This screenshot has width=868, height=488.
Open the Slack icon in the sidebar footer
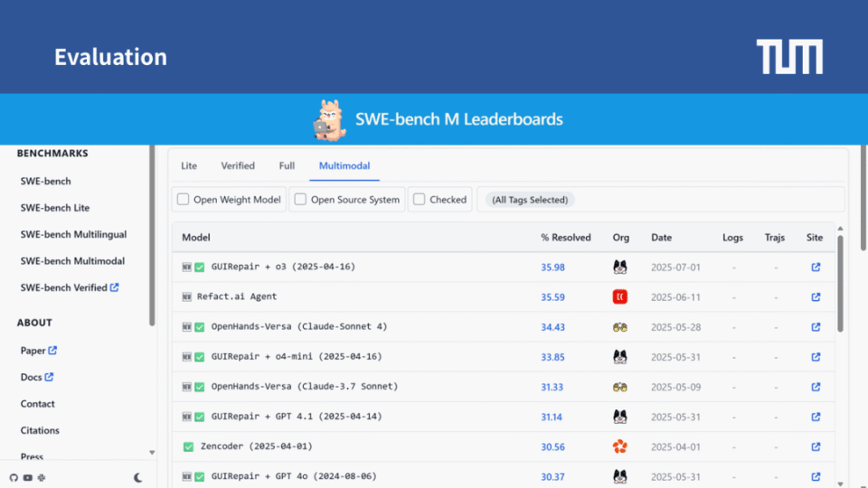(x=42, y=477)
